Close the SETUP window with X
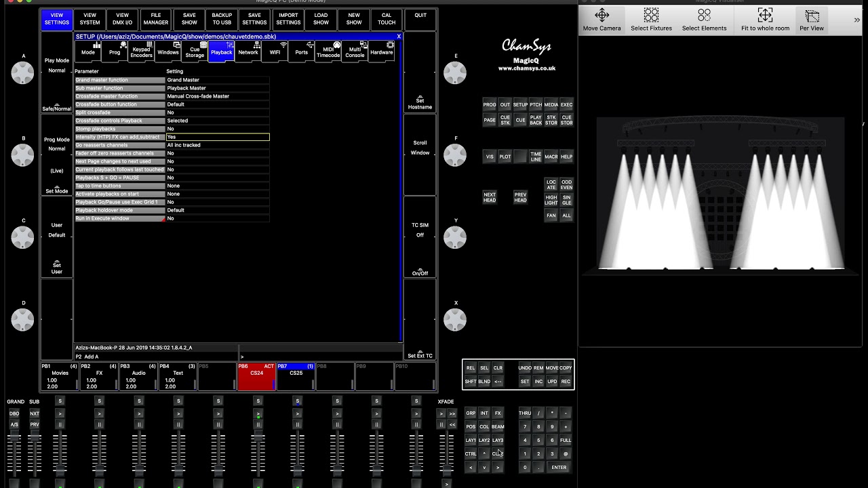868x488 pixels. point(399,37)
